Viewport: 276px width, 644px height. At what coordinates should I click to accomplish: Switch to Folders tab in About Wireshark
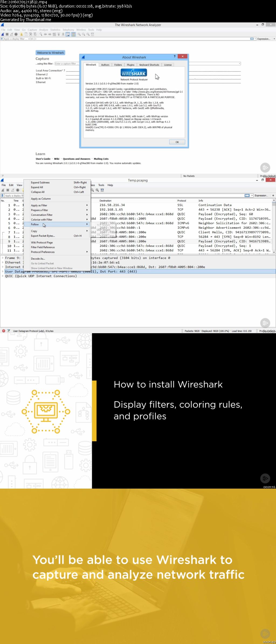[118, 65]
